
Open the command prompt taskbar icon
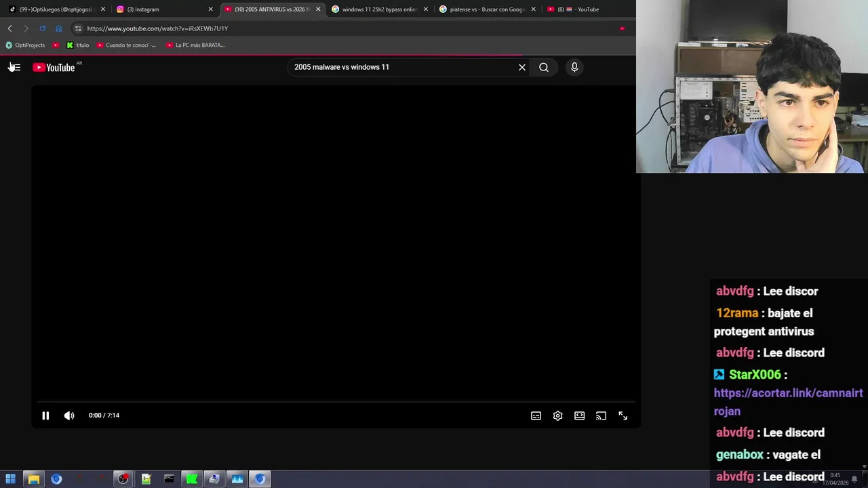tap(169, 479)
